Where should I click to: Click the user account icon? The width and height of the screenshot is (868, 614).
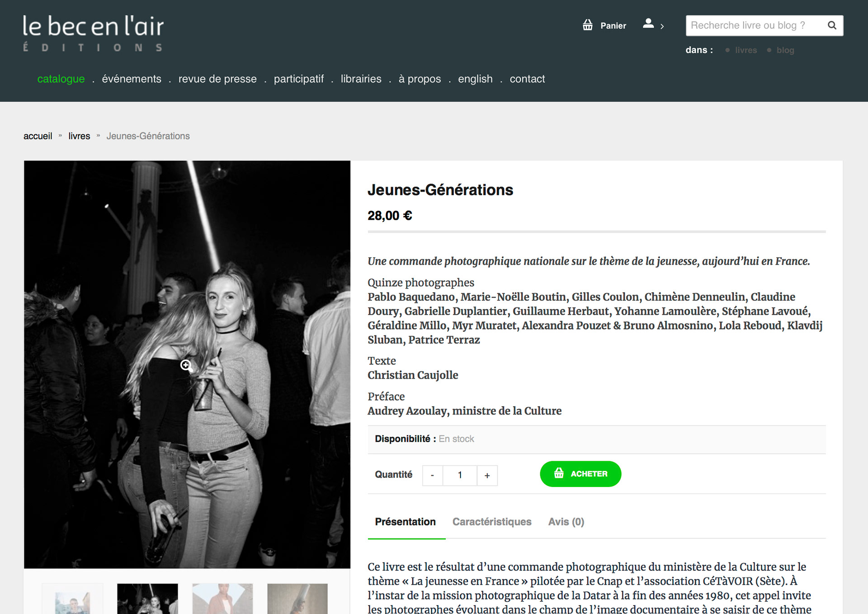pos(648,24)
